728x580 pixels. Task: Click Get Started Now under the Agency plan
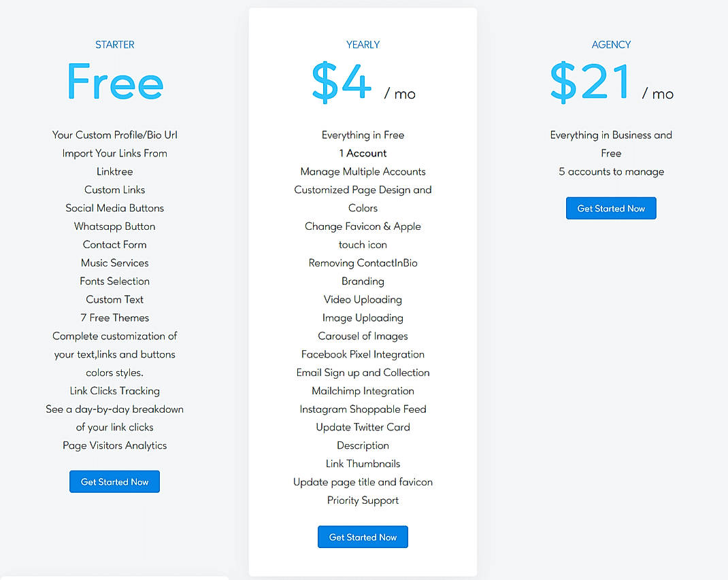611,208
